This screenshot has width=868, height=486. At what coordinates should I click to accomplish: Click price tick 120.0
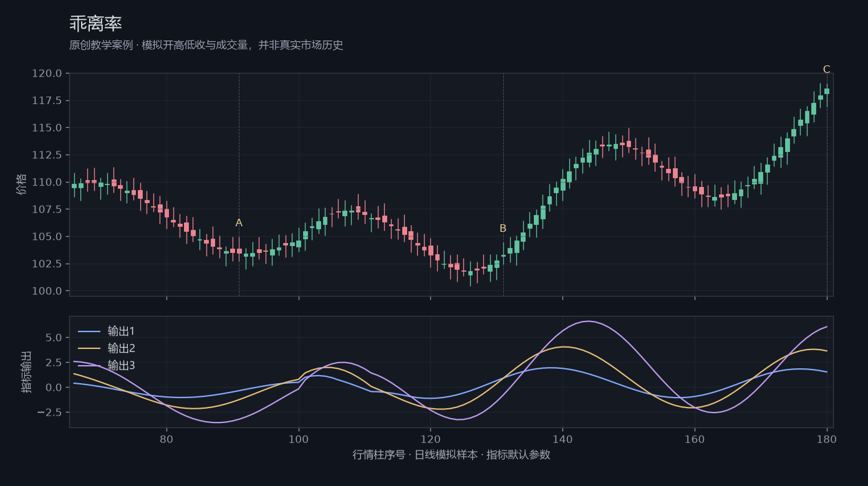tap(47, 74)
